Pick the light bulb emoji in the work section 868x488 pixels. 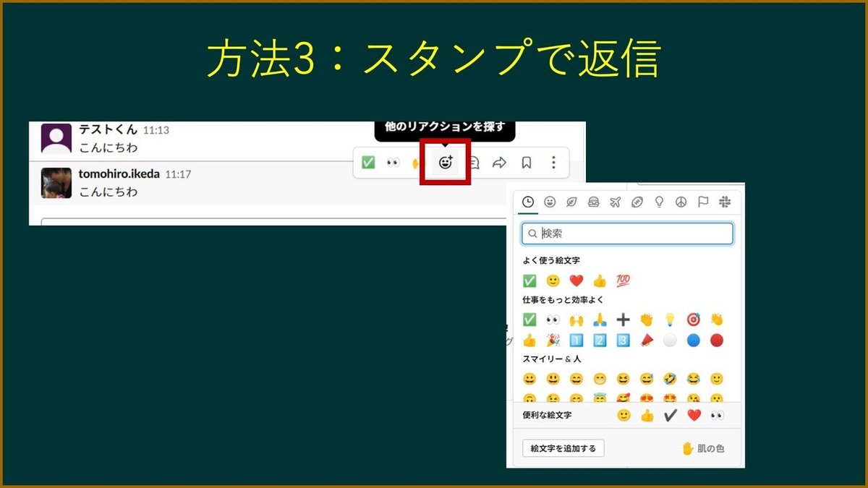(669, 320)
